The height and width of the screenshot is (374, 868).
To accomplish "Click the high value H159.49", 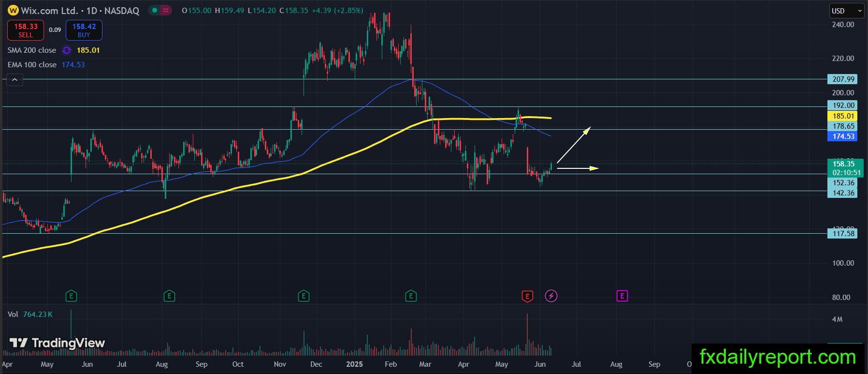I will click(230, 10).
